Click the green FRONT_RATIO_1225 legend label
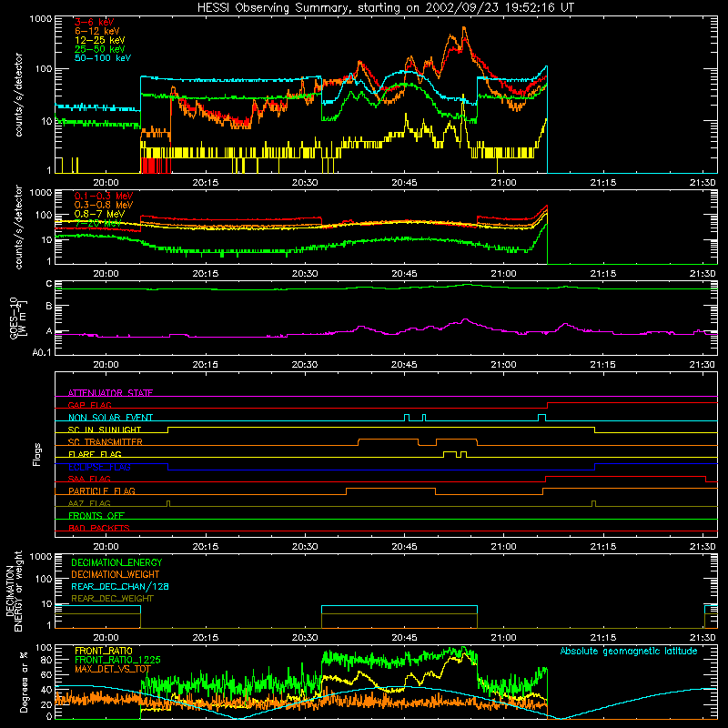The width and height of the screenshot is (728, 728). [x=117, y=660]
